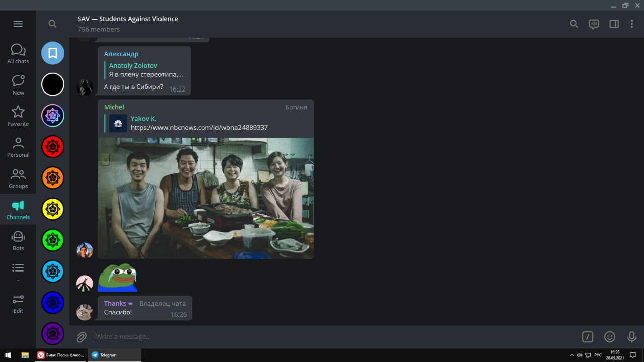The image size is (644, 362).
Task: Open the cat avatar of Thanks
Action: click(x=85, y=312)
